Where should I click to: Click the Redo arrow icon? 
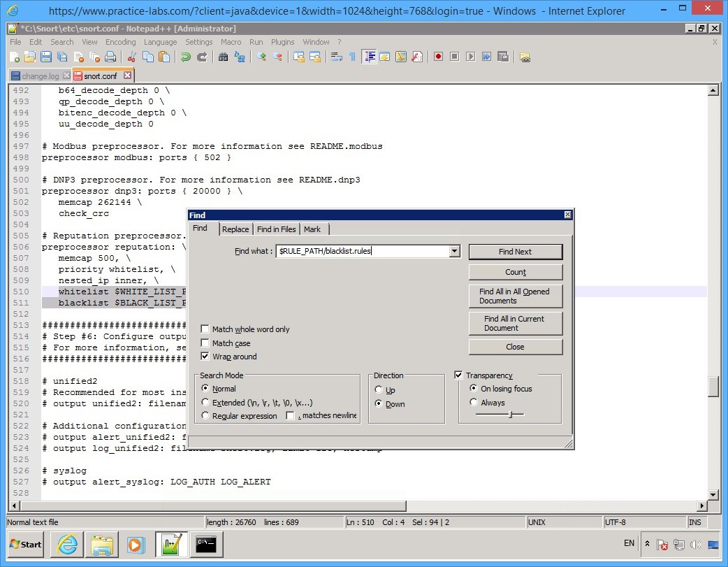pos(202,57)
